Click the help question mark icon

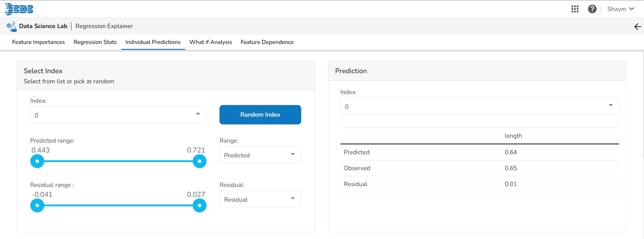point(592,9)
